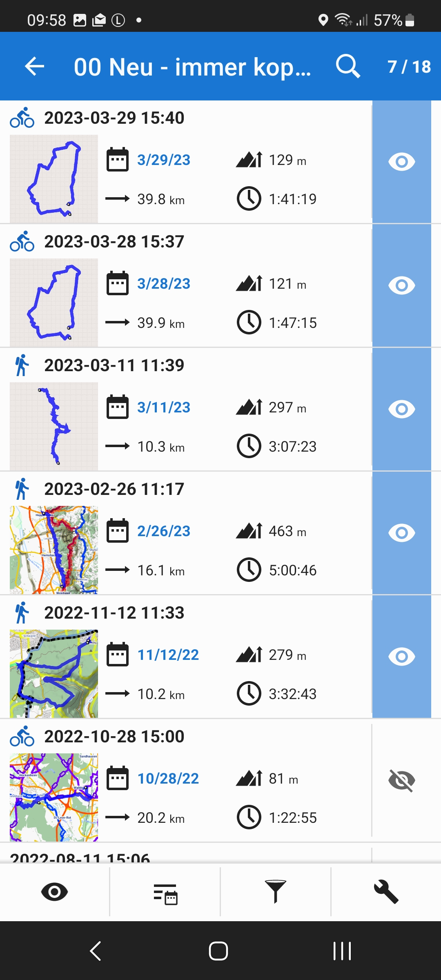This screenshot has height=980, width=441.
Task: Tap cycling icon of 2023-03-29 track
Action: pyautogui.click(x=22, y=118)
